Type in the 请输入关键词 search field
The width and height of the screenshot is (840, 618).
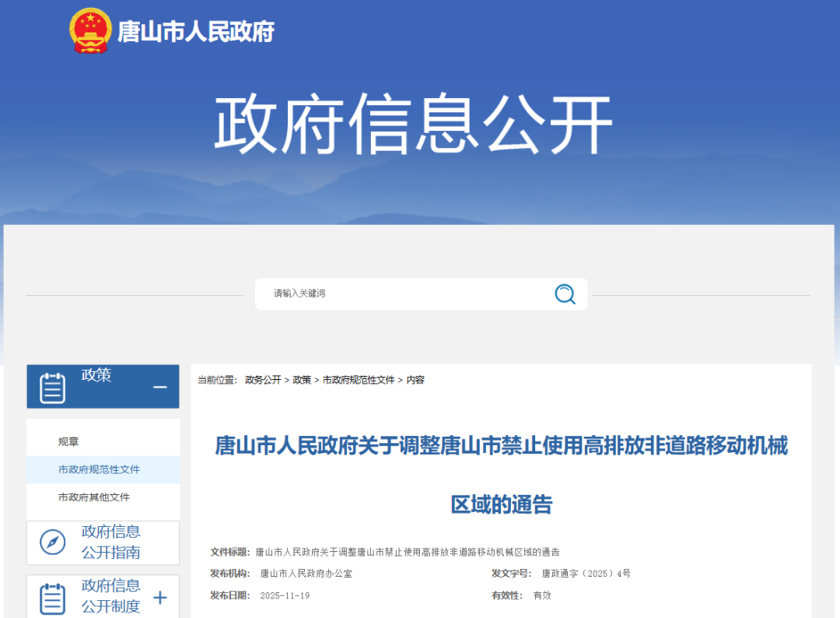coord(404,293)
